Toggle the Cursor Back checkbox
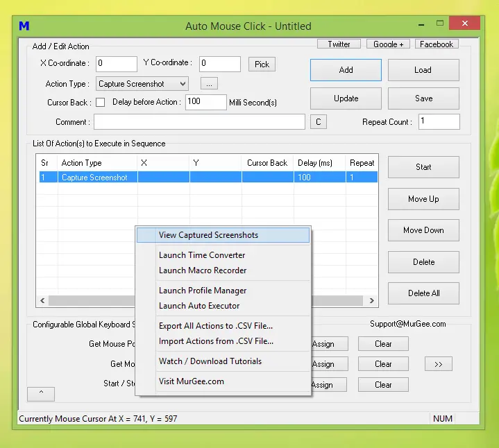The width and height of the screenshot is (499, 448). tap(100, 102)
